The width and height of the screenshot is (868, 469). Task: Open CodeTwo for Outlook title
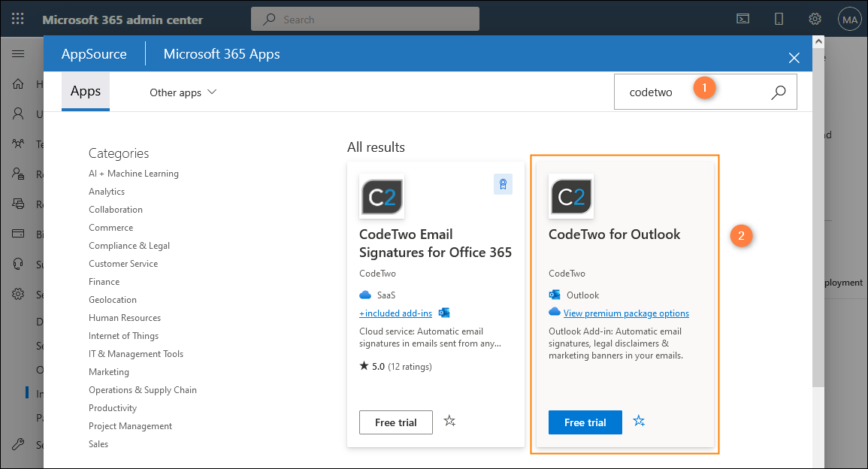pos(615,234)
